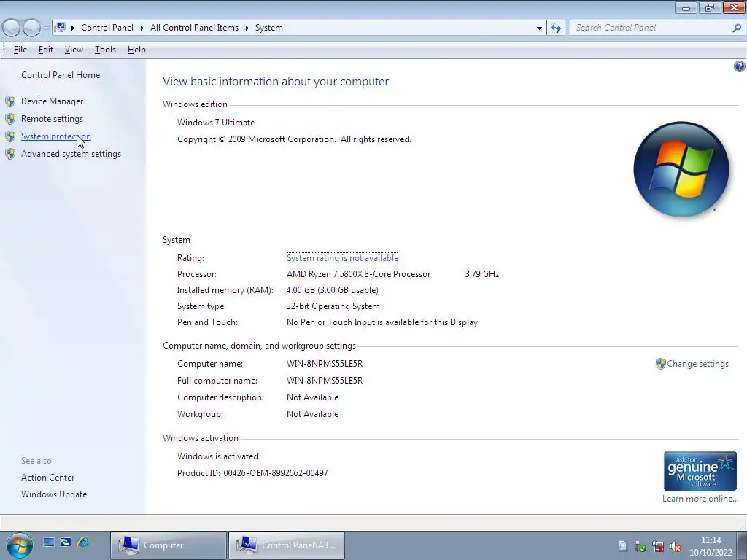
Task: Click the network tray icon
Action: (x=658, y=546)
